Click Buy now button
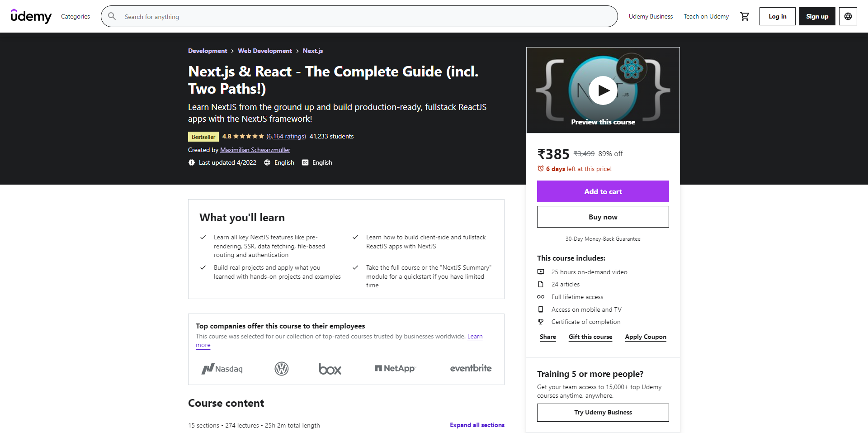 (x=603, y=217)
